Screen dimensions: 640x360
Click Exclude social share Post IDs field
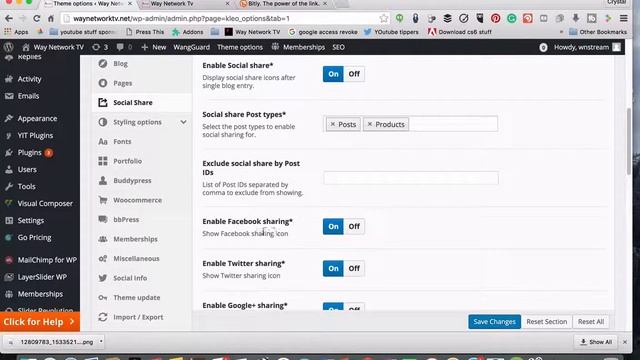[x=411, y=178]
